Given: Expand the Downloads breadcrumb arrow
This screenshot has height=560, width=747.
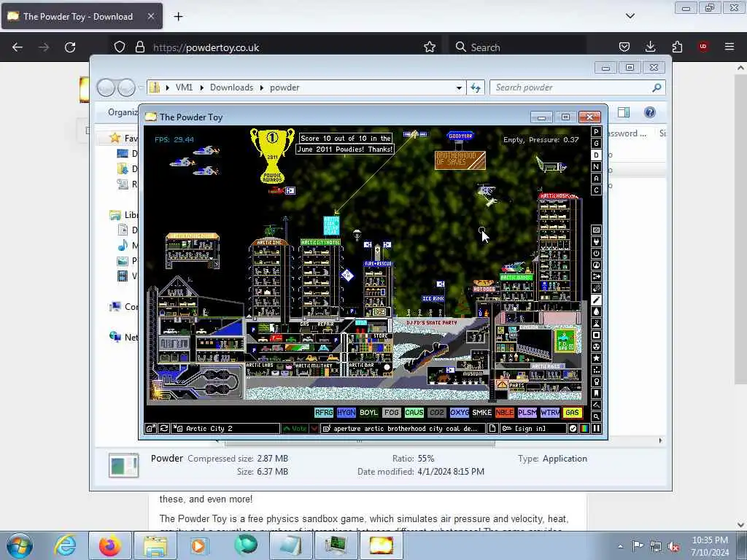Looking at the screenshot, I should click(262, 87).
